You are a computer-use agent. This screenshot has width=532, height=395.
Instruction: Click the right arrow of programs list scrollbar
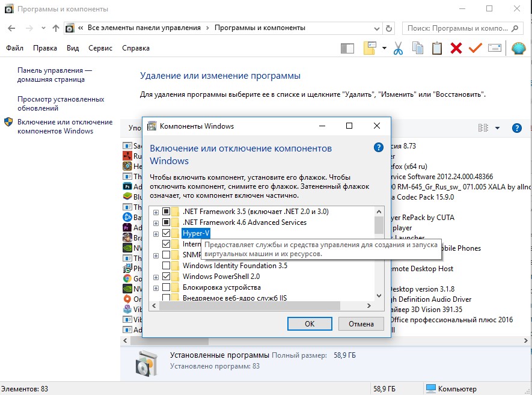(525, 340)
